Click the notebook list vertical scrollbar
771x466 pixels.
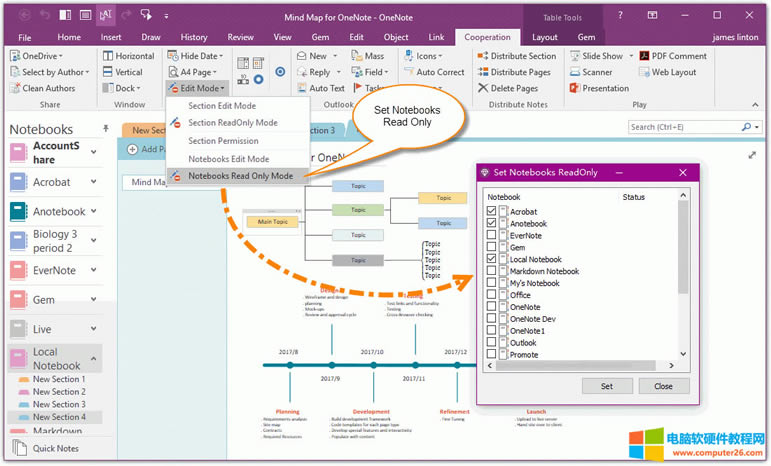pyautogui.click(x=682, y=247)
